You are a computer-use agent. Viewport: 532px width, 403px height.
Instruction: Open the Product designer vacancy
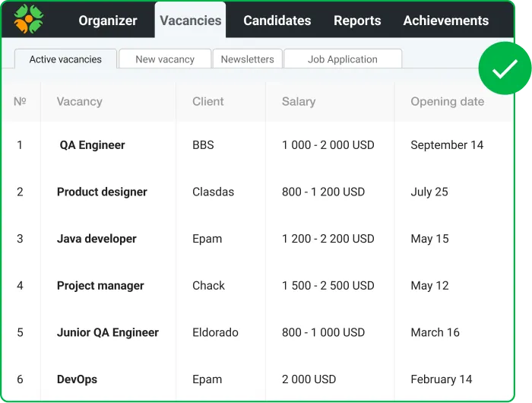pos(102,192)
